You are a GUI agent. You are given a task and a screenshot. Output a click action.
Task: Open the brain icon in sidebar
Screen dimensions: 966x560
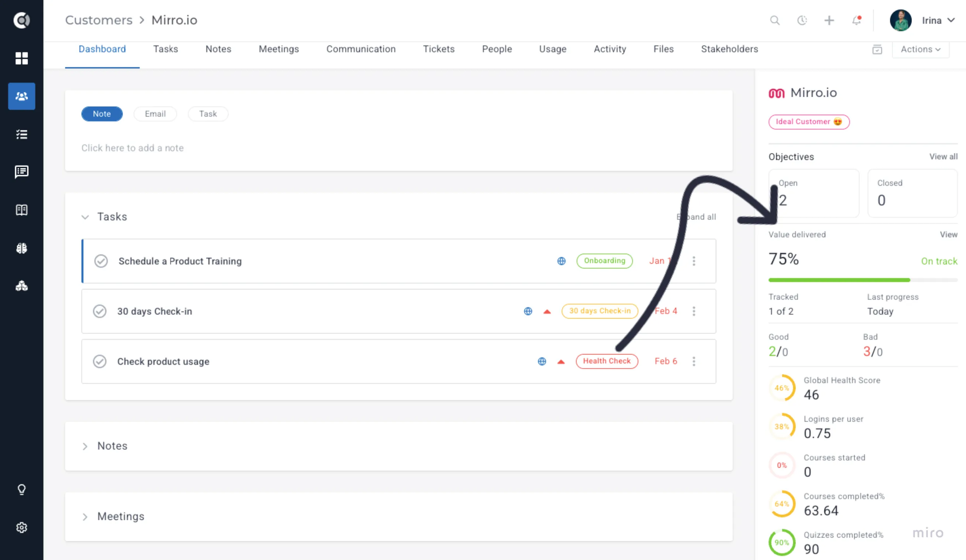[21, 248]
